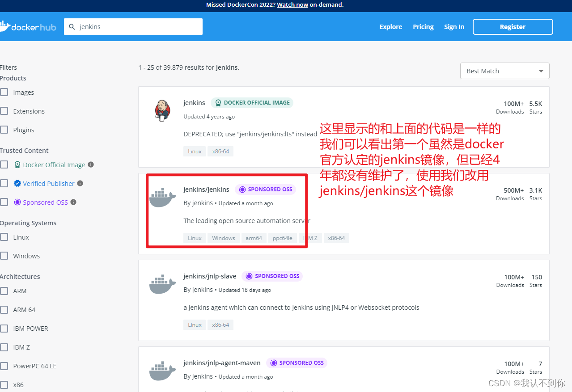
Task: Click the search magnifier icon
Action: pyautogui.click(x=72, y=27)
